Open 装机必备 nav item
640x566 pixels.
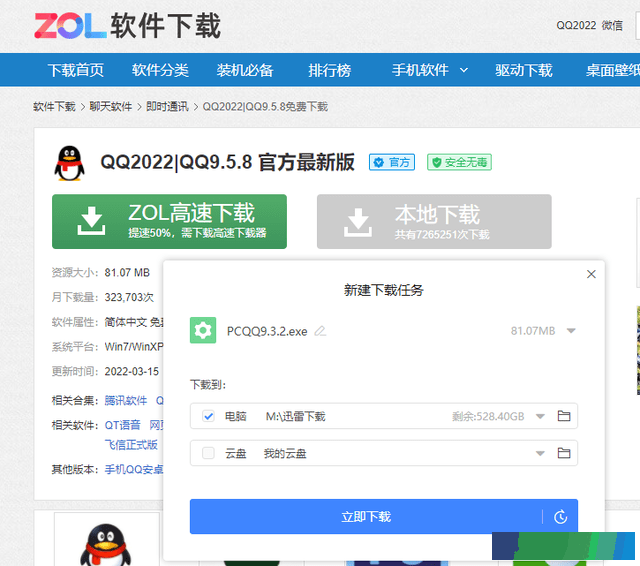coord(245,70)
